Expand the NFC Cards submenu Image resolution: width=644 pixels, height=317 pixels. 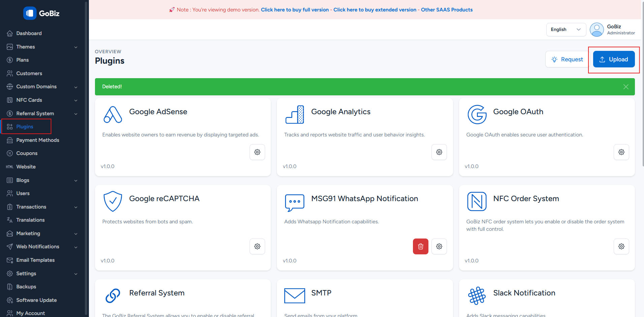[x=42, y=100]
